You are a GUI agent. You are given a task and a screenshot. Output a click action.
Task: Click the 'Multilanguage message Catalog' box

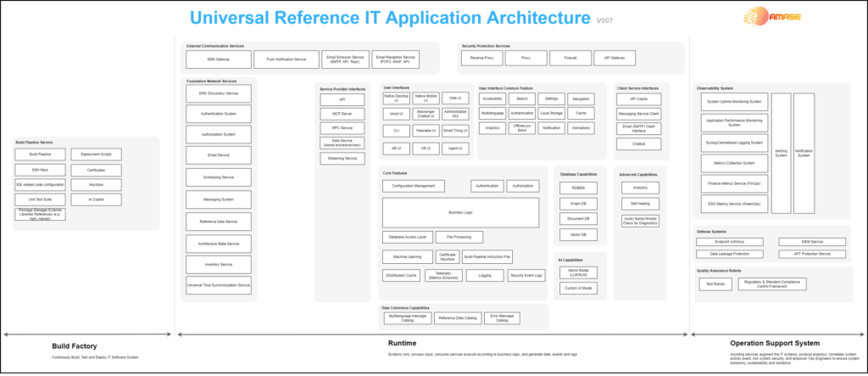pyautogui.click(x=407, y=318)
